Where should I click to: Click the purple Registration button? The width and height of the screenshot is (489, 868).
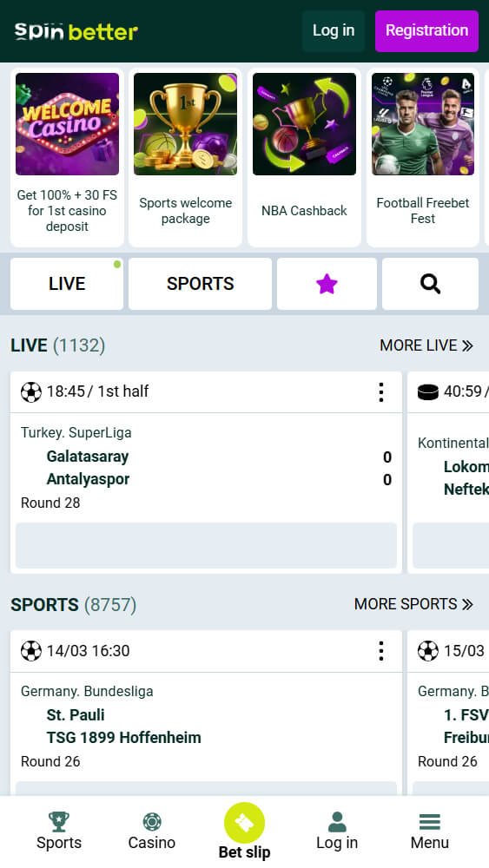tap(427, 31)
